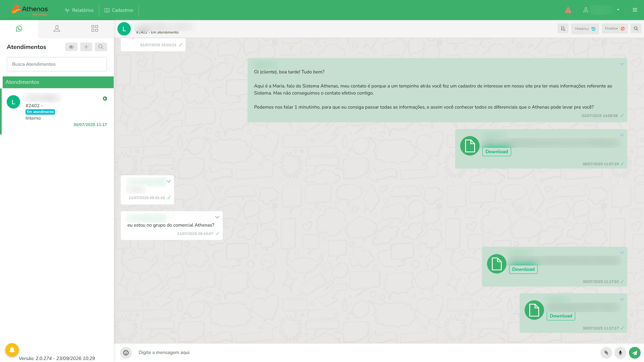Viewport: 644px width, 362px height.
Task: Click the message input box
Action: click(x=366, y=353)
